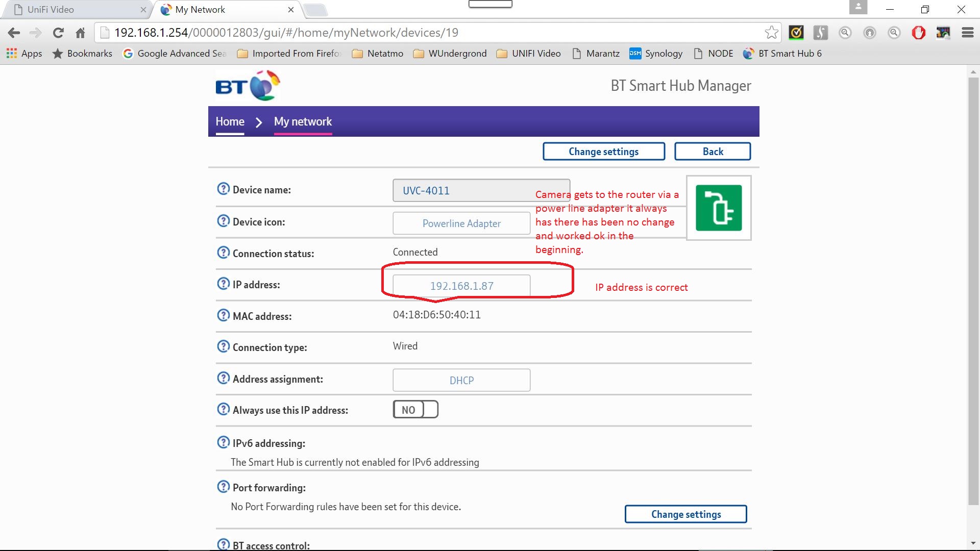Screen dimensions: 980x551
Task: Click the green powerline adapter device icon
Action: pos(719,208)
